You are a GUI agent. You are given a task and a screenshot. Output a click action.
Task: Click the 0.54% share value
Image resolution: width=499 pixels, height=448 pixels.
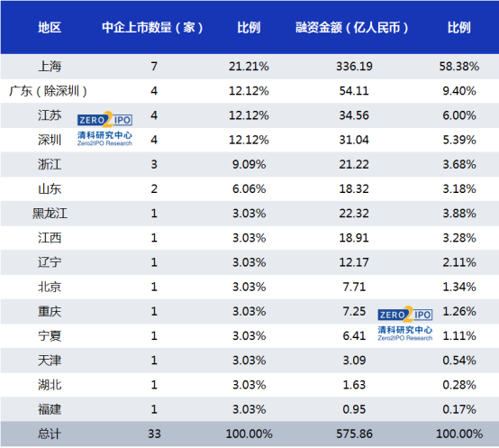pyautogui.click(x=459, y=361)
